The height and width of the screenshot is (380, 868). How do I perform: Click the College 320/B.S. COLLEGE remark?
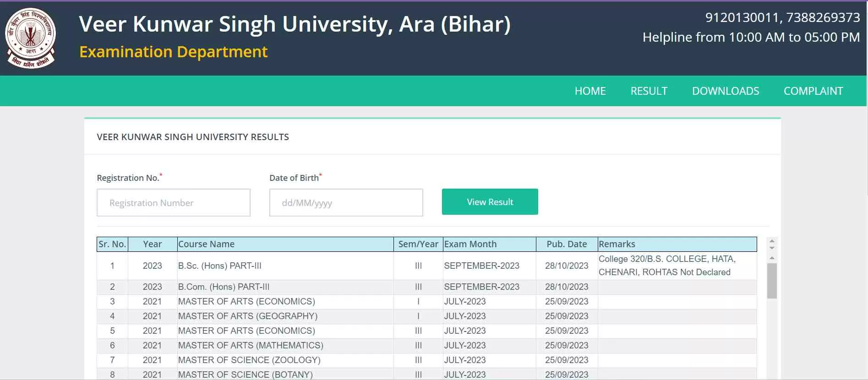[x=667, y=266]
